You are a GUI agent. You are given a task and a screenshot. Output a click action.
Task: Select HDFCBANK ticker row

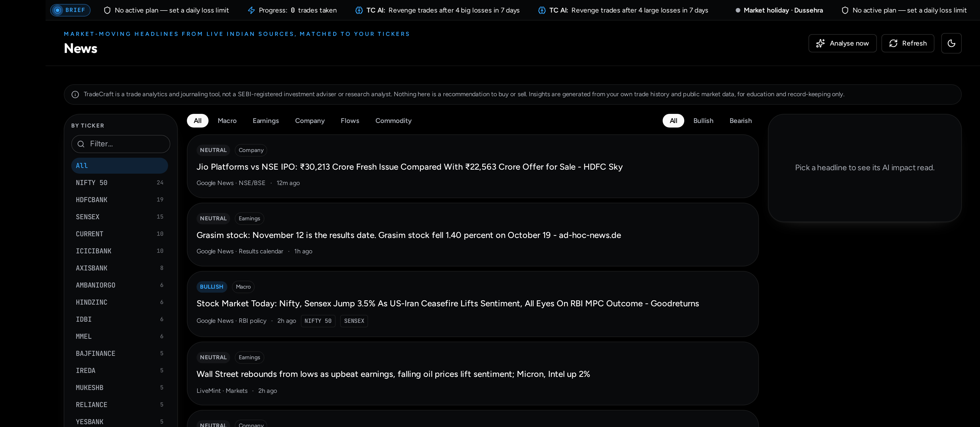click(119, 200)
